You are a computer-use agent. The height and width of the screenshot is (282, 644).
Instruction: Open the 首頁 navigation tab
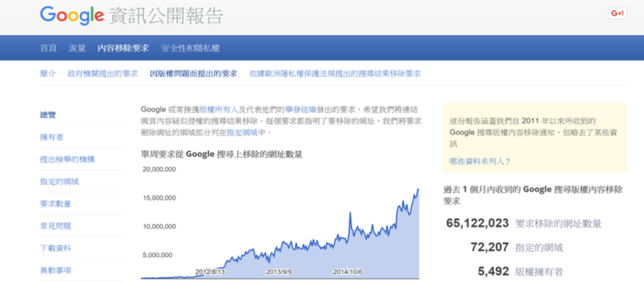coord(48,48)
